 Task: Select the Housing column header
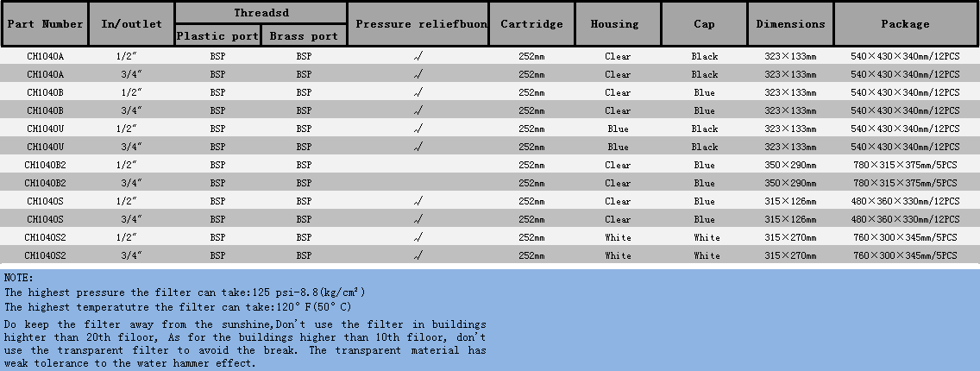click(x=618, y=24)
